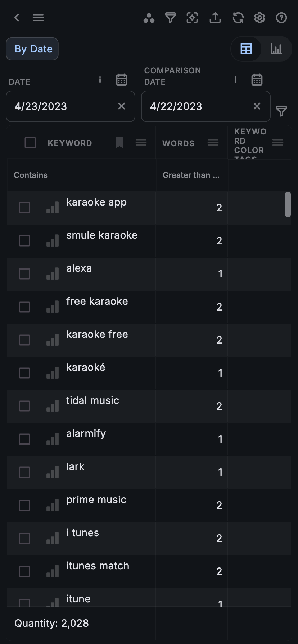Open the Keyword column menu
This screenshot has height=644, width=298.
tap(141, 143)
